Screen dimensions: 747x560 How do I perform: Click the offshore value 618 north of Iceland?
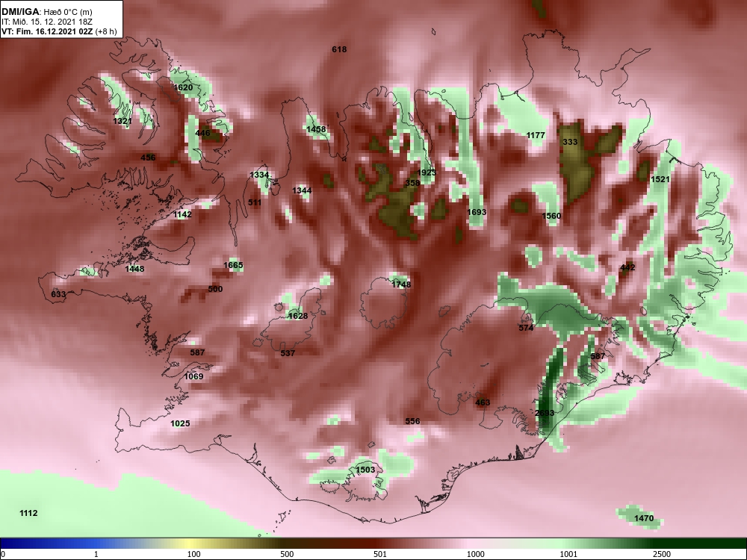point(339,49)
